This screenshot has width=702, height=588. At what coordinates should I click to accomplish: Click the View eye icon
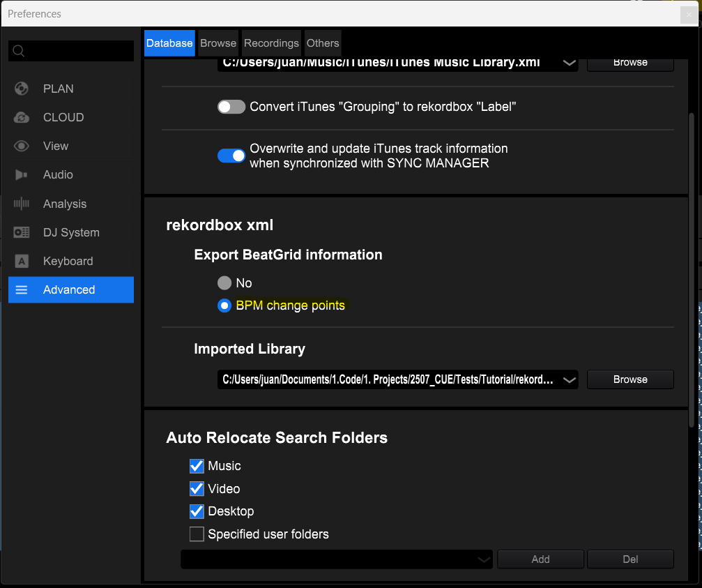click(x=22, y=146)
